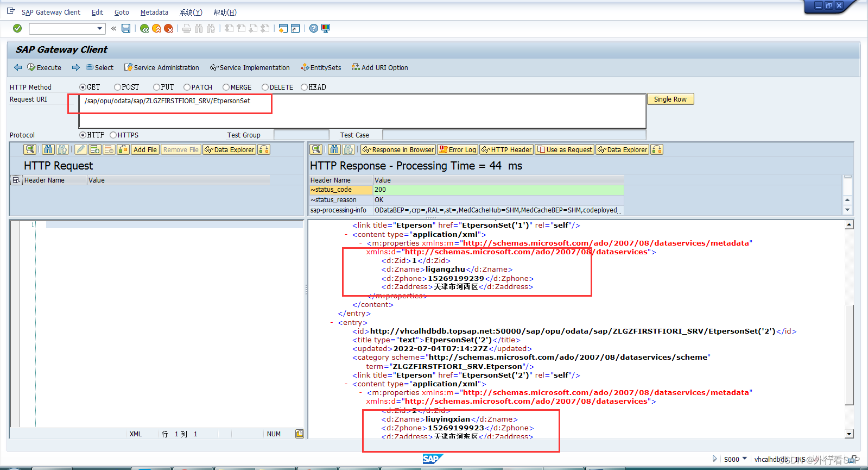
Task: Click the green Back icon
Action: [144, 28]
